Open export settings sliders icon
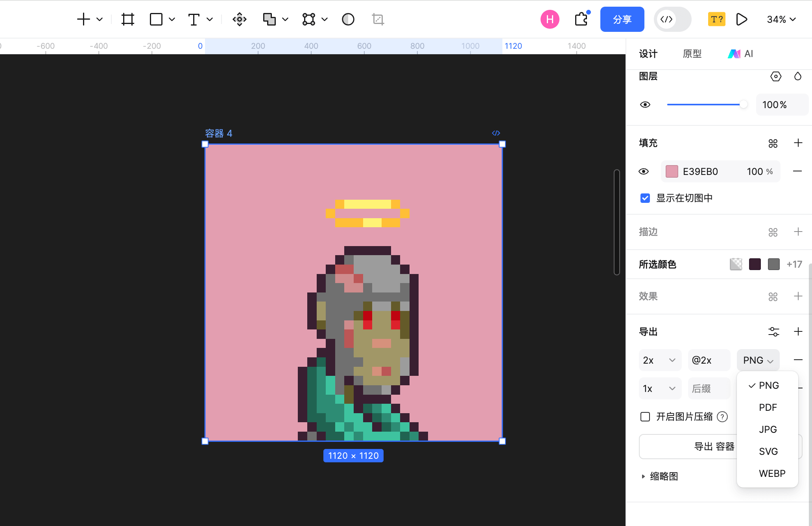This screenshot has width=812, height=526. [773, 332]
